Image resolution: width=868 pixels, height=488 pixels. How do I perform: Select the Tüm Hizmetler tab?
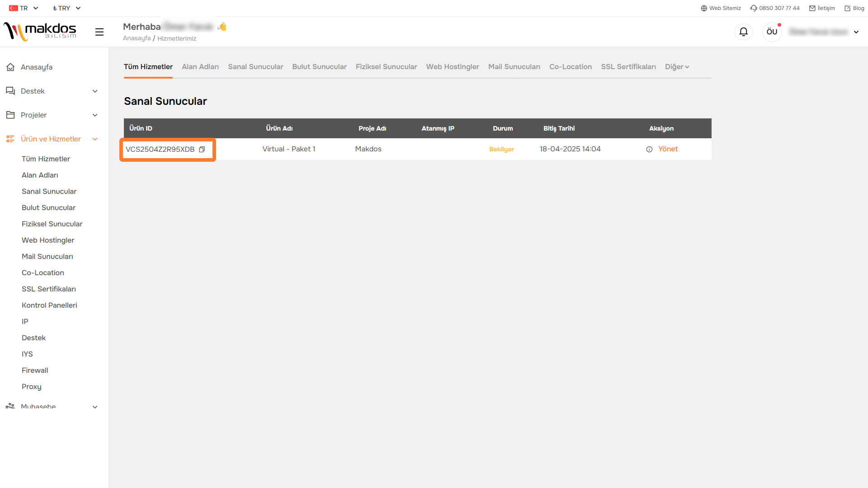pos(148,67)
